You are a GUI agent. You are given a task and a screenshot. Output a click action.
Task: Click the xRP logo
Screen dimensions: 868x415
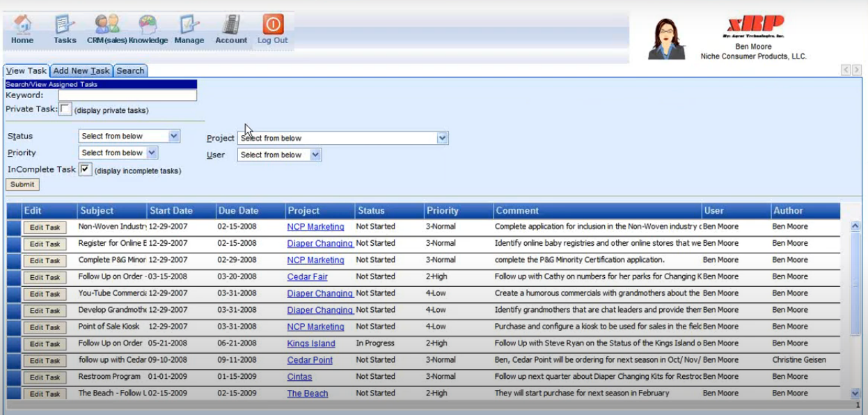(756, 26)
